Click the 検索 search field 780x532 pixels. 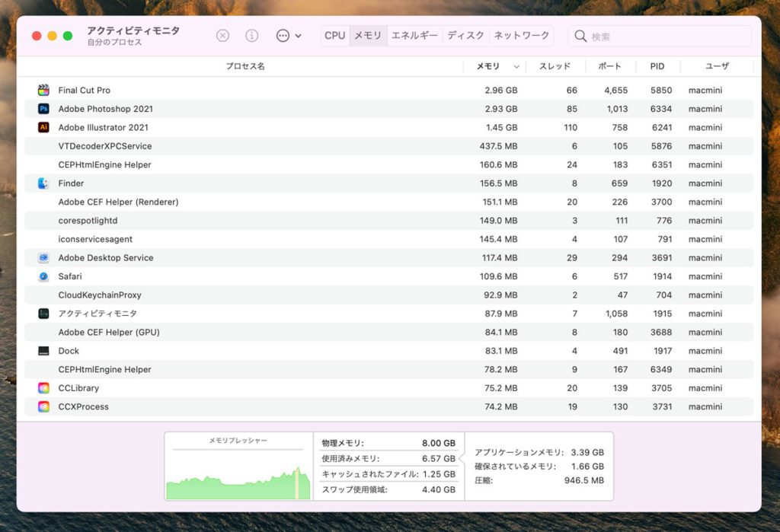(660, 36)
